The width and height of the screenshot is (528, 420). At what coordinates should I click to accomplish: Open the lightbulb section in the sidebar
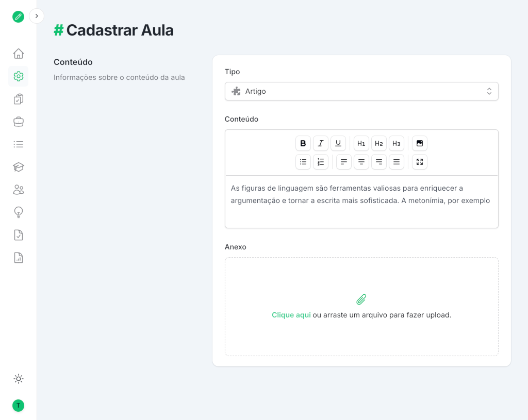18,212
